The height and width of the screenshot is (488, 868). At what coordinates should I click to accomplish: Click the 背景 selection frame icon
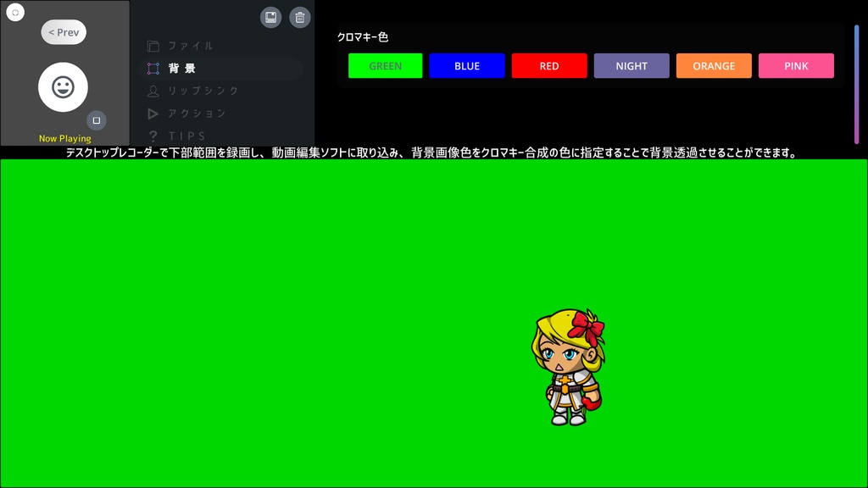(153, 69)
